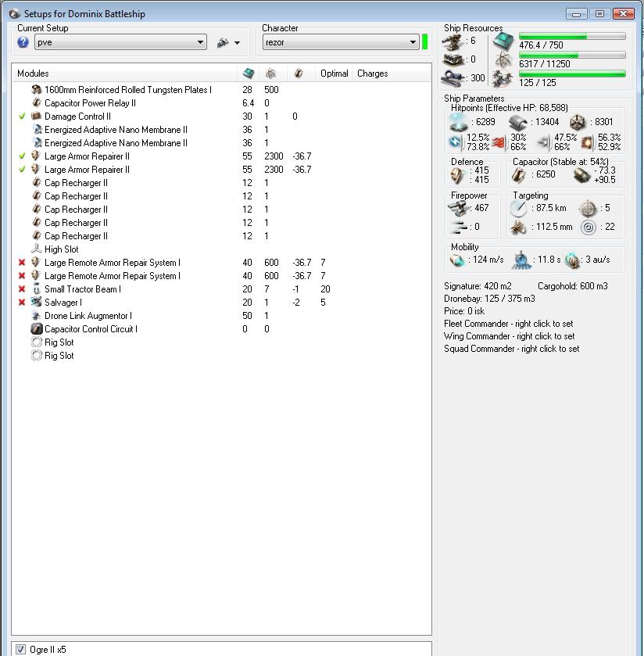This screenshot has width=644, height=656.
Task: Click the Modules column header
Action: click(33, 73)
